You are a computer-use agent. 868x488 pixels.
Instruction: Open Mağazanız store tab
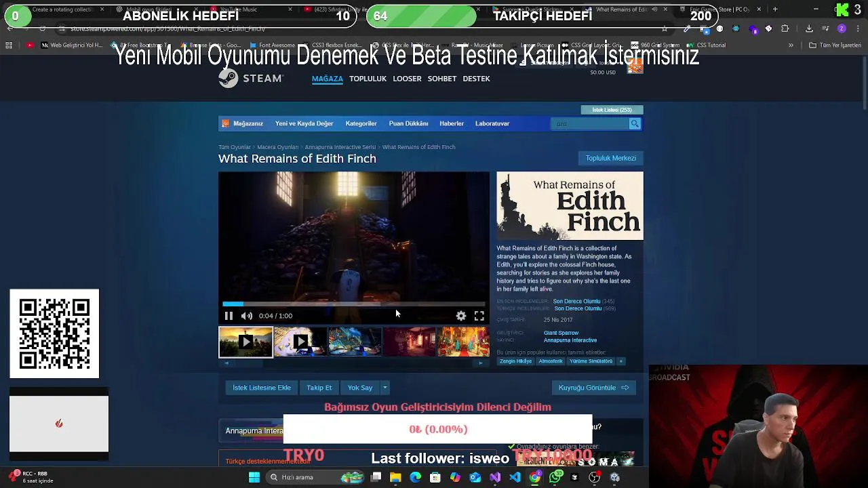coord(242,123)
